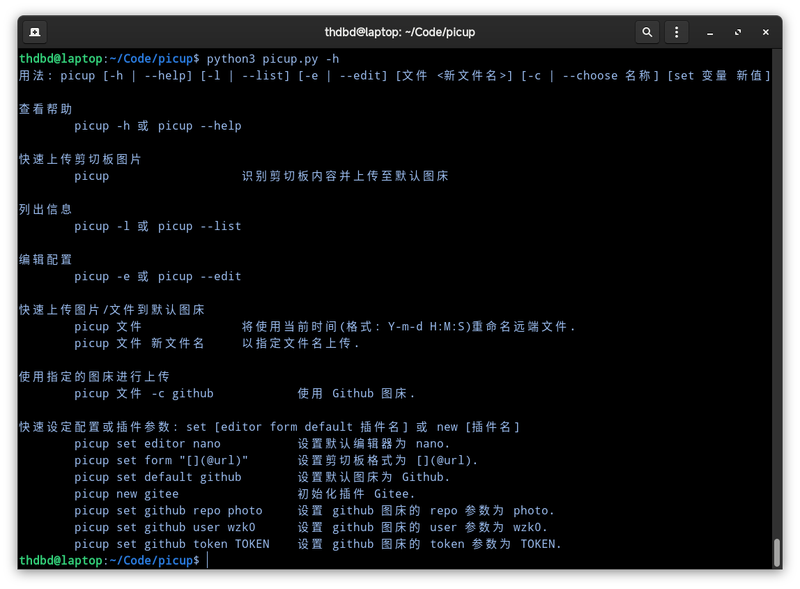Click the text 以指定文件名上传

coord(301,343)
